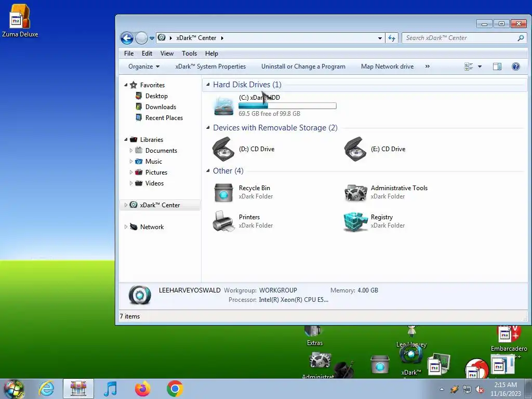Collapse the Favorites tree group

pyautogui.click(x=126, y=85)
